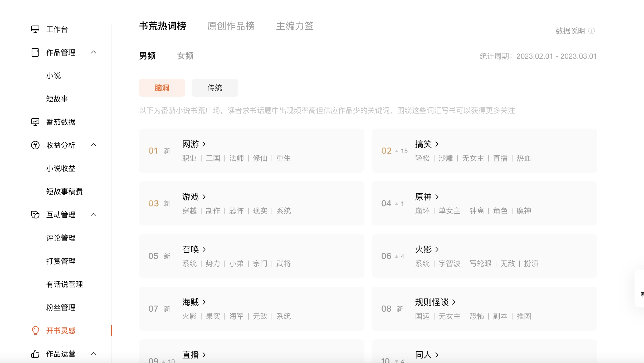Click the 互动管理 icon in sidebar
This screenshot has height=363, width=644.
tap(35, 215)
